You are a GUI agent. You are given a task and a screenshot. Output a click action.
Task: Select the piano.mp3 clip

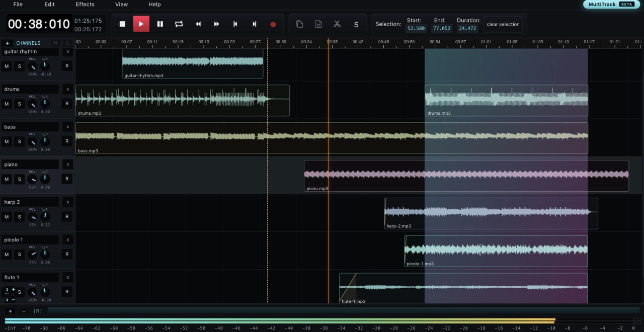coord(466,176)
